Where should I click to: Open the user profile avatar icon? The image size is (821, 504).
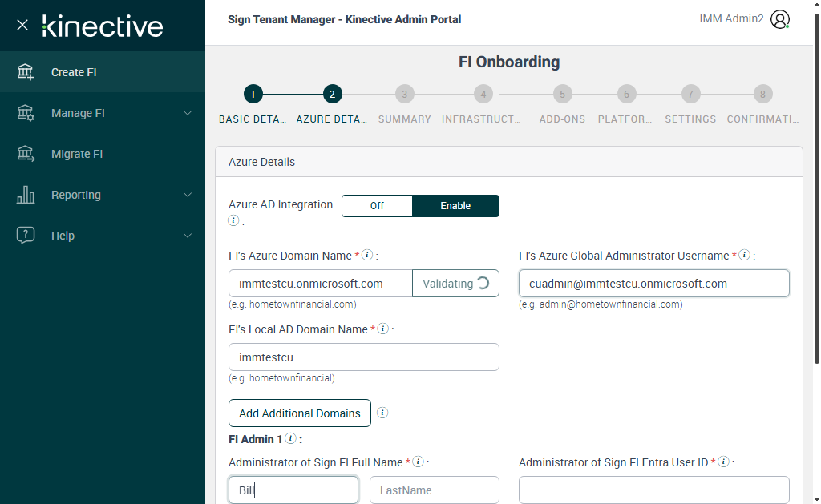pyautogui.click(x=779, y=19)
